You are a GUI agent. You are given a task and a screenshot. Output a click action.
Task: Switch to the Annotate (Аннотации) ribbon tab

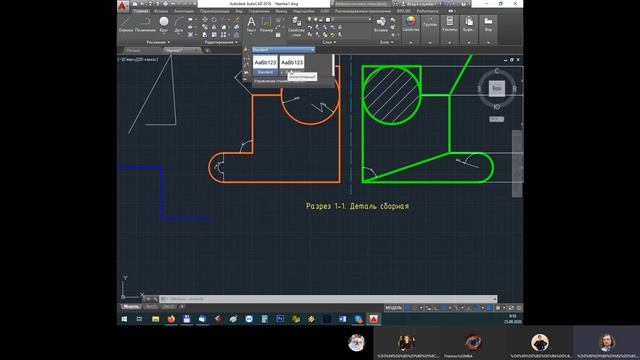point(184,11)
